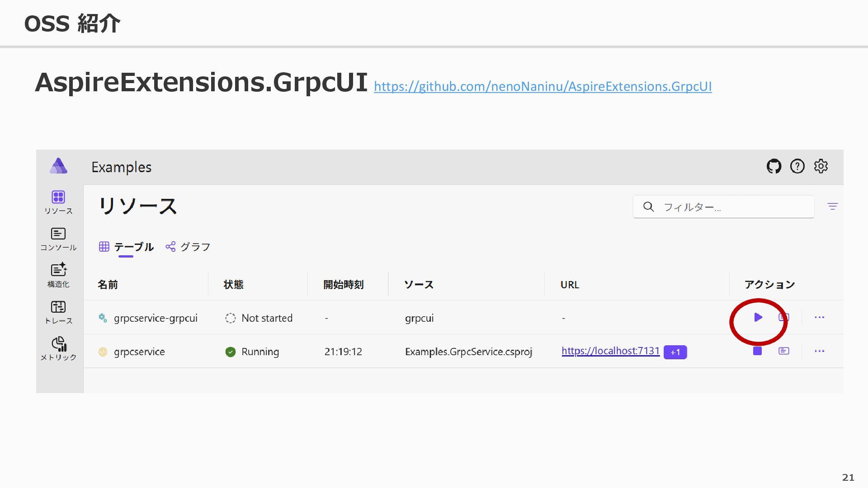Select Resources (リソース) in sidebar
Screen dimensions: 868x488
(58, 202)
